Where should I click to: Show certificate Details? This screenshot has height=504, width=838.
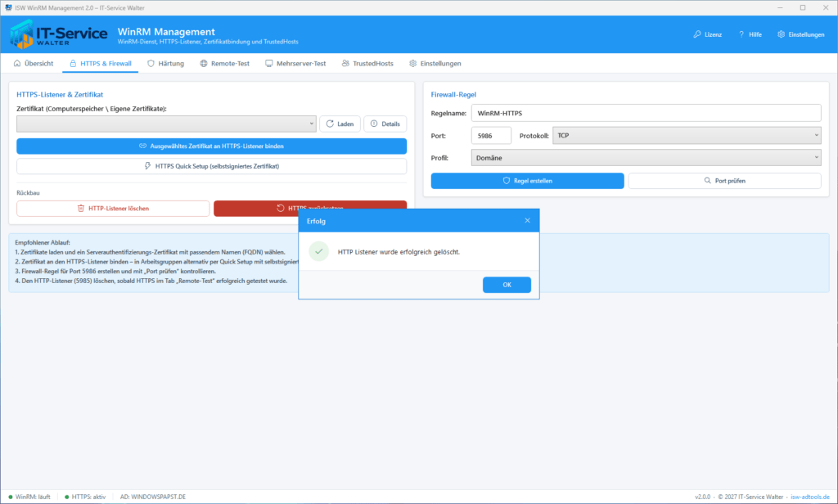pos(385,124)
